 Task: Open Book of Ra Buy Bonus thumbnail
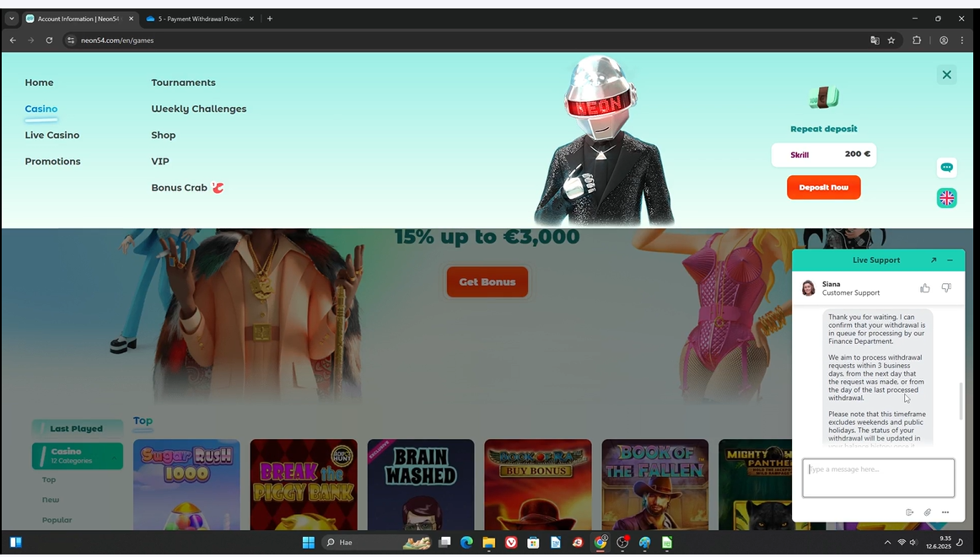[x=537, y=485]
